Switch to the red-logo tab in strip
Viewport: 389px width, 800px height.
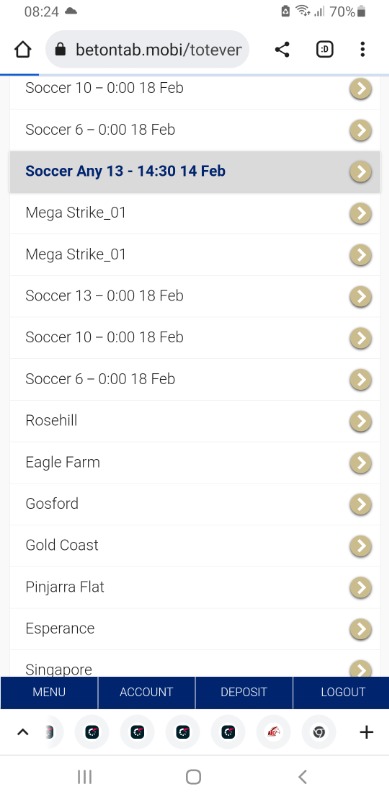[x=274, y=732]
